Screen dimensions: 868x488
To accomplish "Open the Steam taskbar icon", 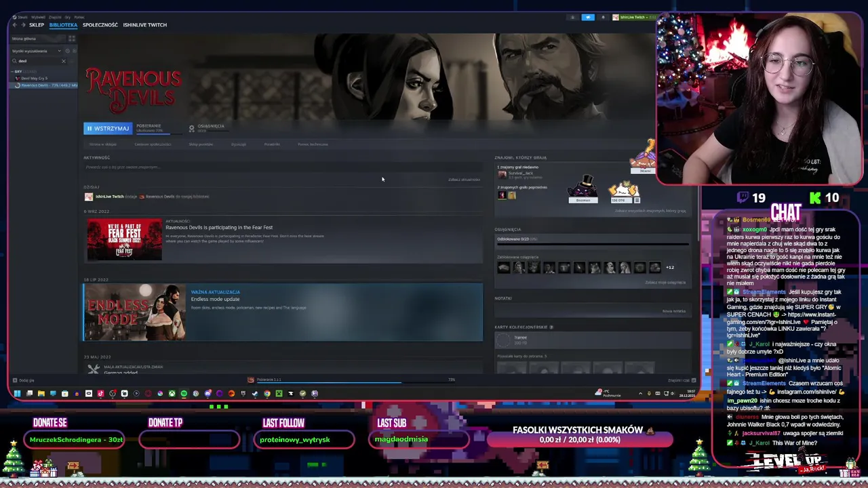I will pos(255,393).
